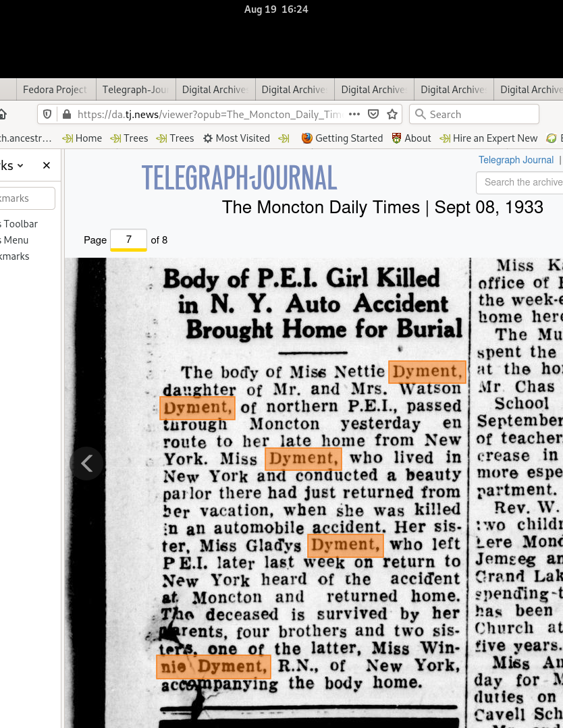Go to previous page with left arrow
The width and height of the screenshot is (563, 728).
pyautogui.click(x=86, y=464)
